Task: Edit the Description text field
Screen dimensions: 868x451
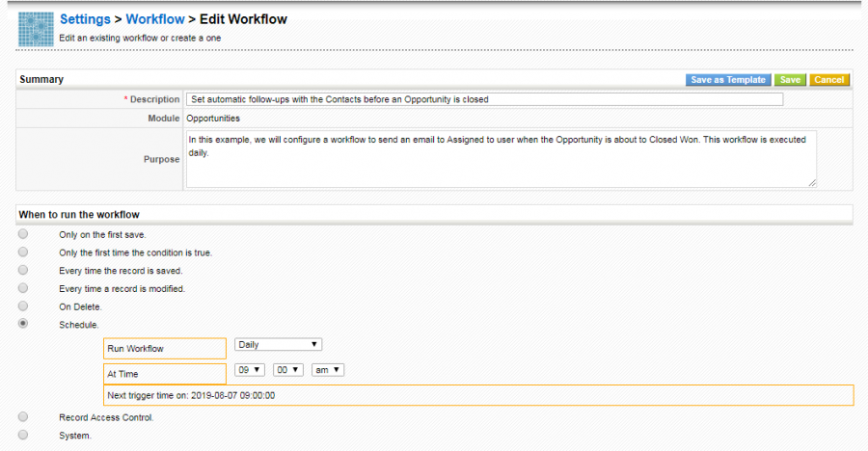Action: pos(484,99)
